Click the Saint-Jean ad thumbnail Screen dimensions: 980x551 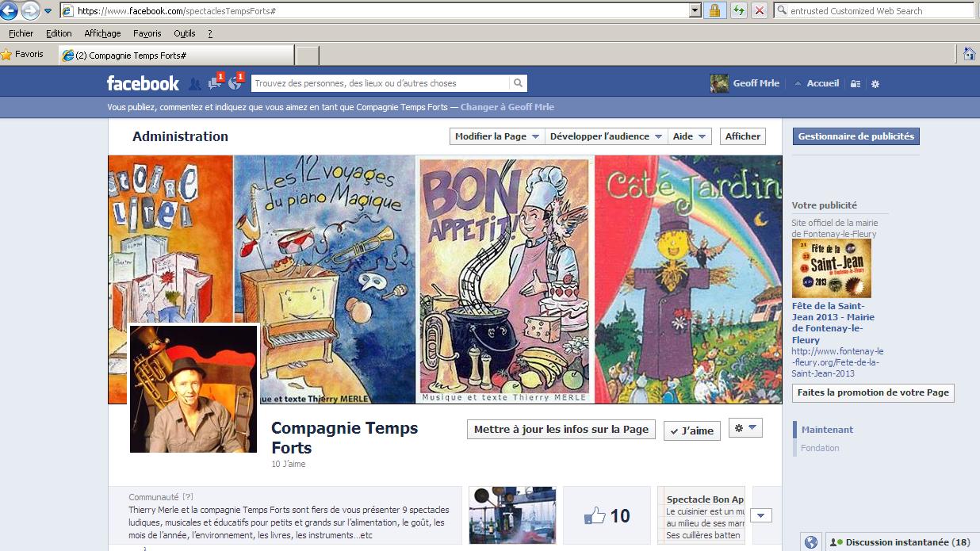pos(832,268)
